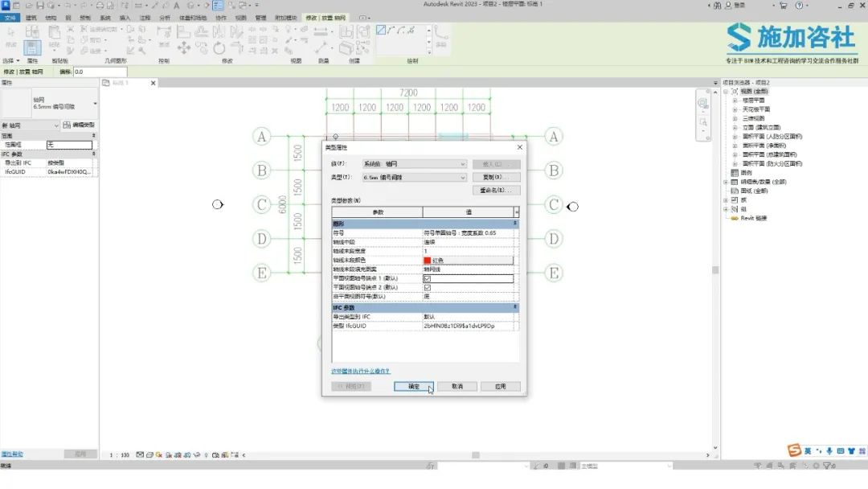This screenshot has height=489, width=868.
Task: Open the properties help link in the dialog
Action: (360, 371)
